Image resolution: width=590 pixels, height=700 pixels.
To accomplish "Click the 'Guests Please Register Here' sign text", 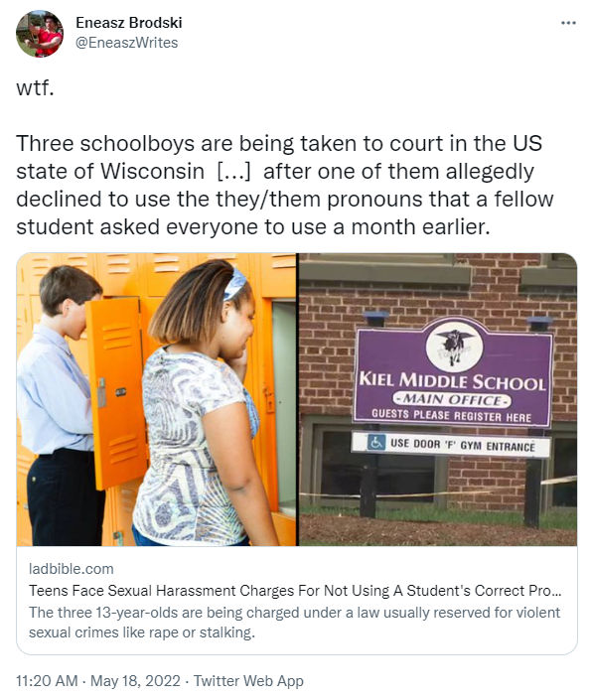I will [x=451, y=416].
